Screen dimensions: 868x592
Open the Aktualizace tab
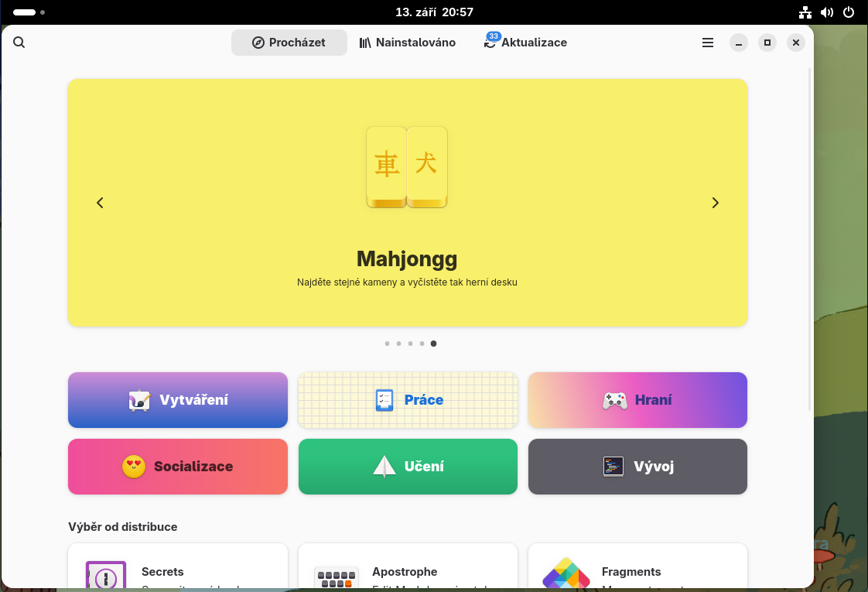(525, 43)
